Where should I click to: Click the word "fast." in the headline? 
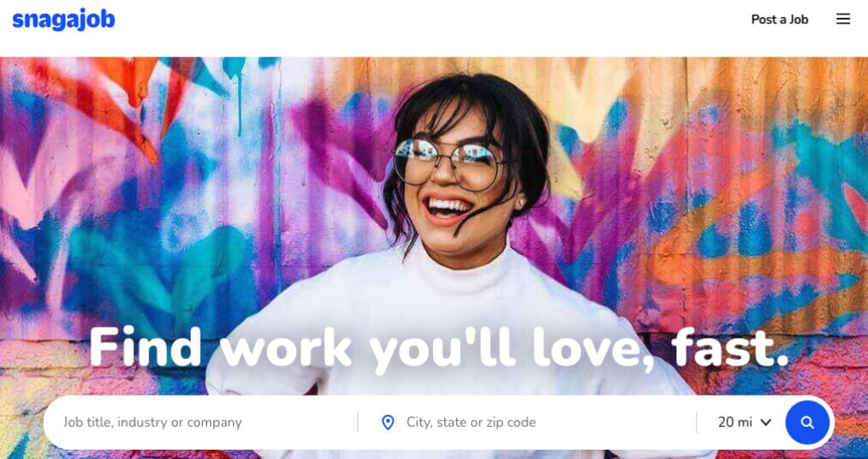pos(730,347)
